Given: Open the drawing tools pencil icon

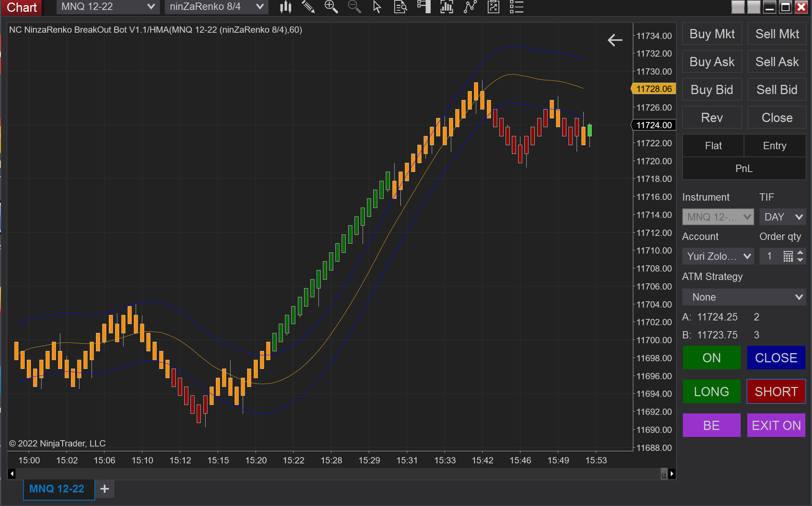Looking at the screenshot, I should pyautogui.click(x=309, y=7).
